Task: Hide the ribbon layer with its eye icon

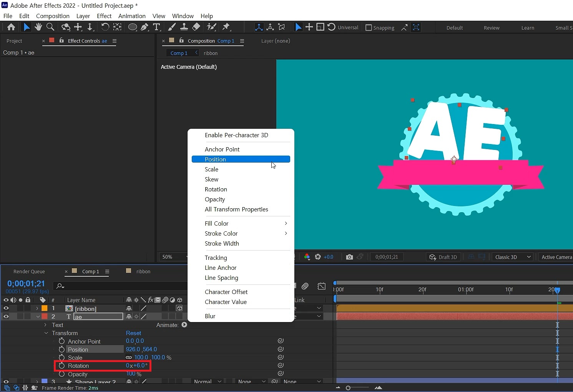Action: (6, 308)
